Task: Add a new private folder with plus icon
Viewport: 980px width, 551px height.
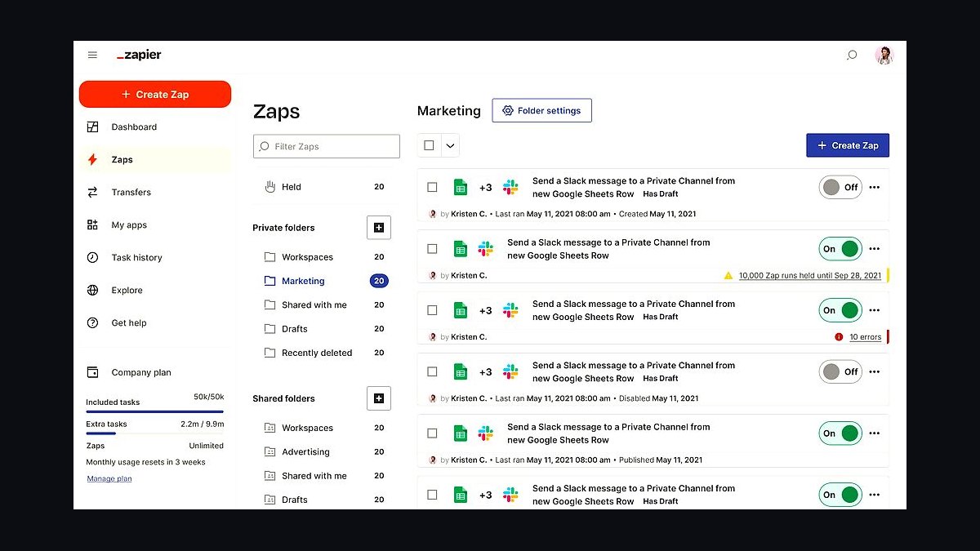Action: [379, 228]
